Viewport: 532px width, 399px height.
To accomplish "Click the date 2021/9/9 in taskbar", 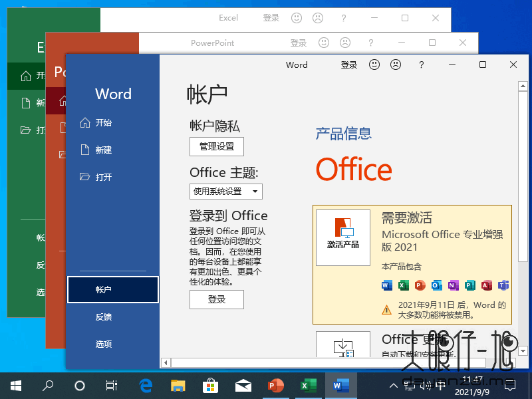I will 472,392.
